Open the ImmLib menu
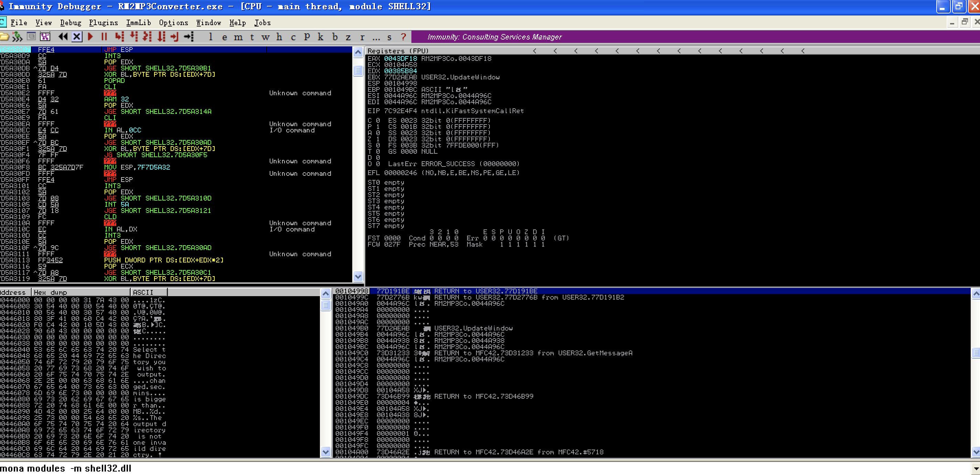Screen dimensions: 980x475 tap(139, 23)
